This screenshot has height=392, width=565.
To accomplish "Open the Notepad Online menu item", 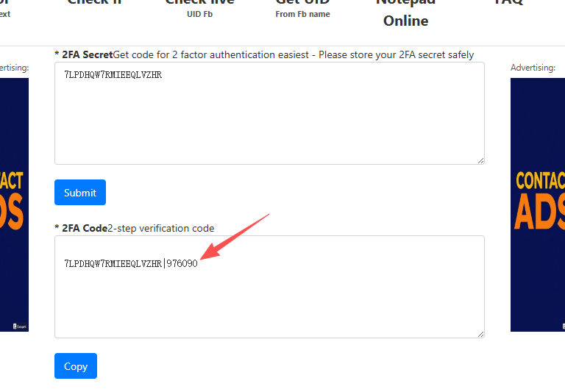I will 406,14.
